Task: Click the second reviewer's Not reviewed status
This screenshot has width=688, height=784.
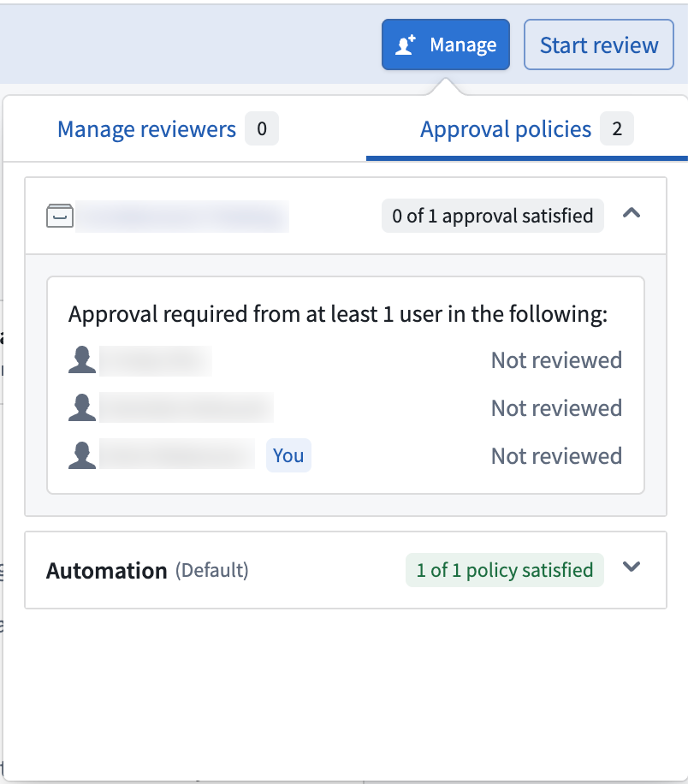Action: tap(556, 408)
